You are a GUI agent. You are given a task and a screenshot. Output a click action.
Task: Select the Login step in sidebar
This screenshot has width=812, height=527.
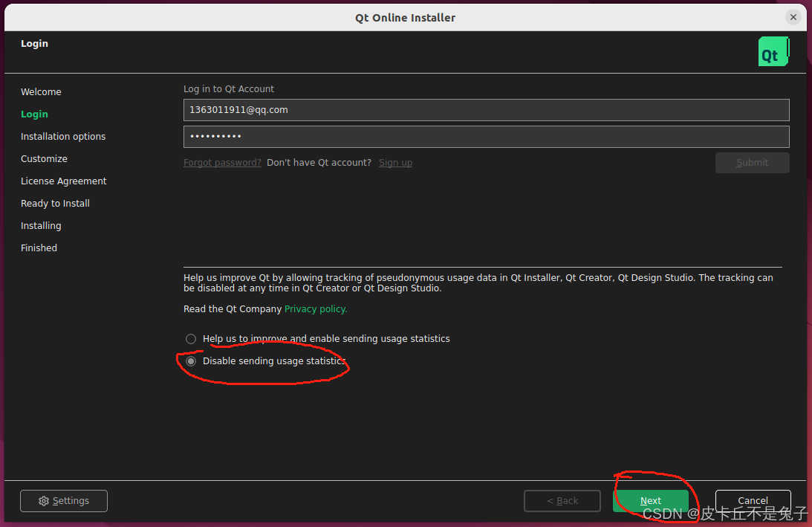pyautogui.click(x=34, y=114)
